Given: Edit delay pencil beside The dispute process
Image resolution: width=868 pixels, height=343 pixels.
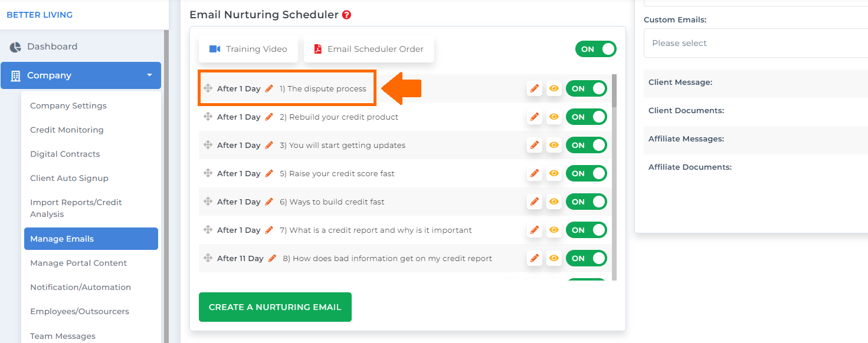Looking at the screenshot, I should (269, 88).
